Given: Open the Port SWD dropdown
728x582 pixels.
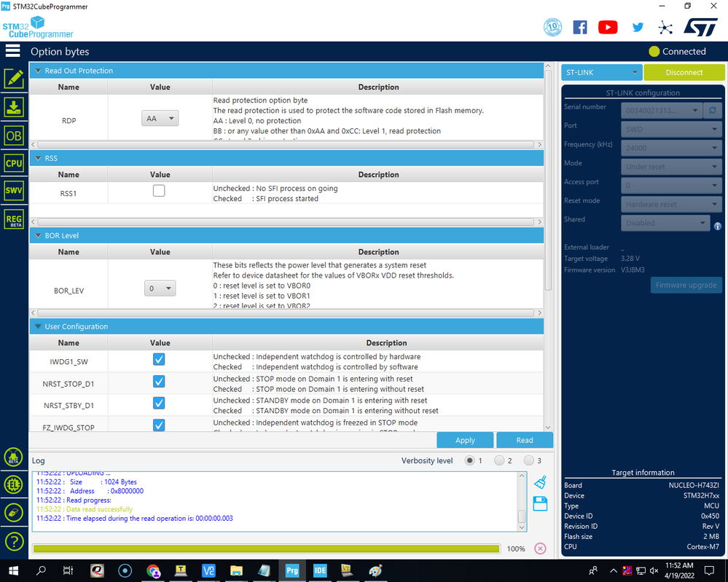Looking at the screenshot, I should click(x=671, y=129).
